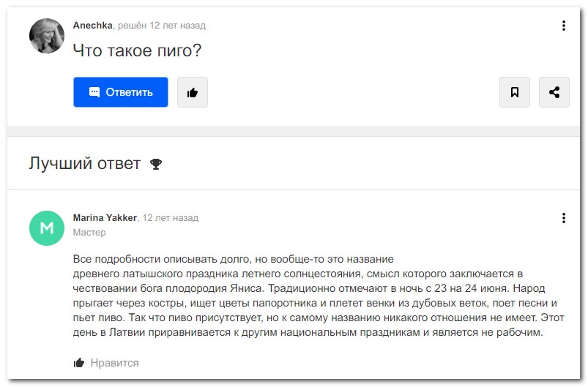Click the speech bubble icon in Ответить
This screenshot has width=588, height=387.
click(x=94, y=92)
